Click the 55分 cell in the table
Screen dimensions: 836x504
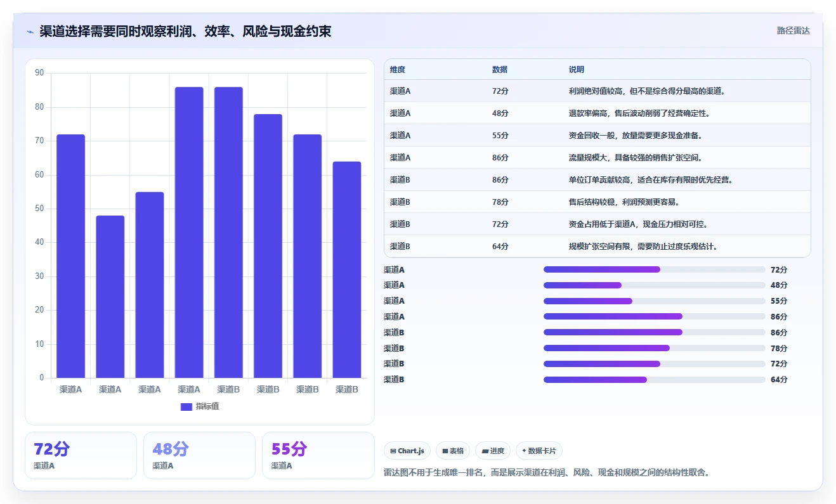(500, 136)
